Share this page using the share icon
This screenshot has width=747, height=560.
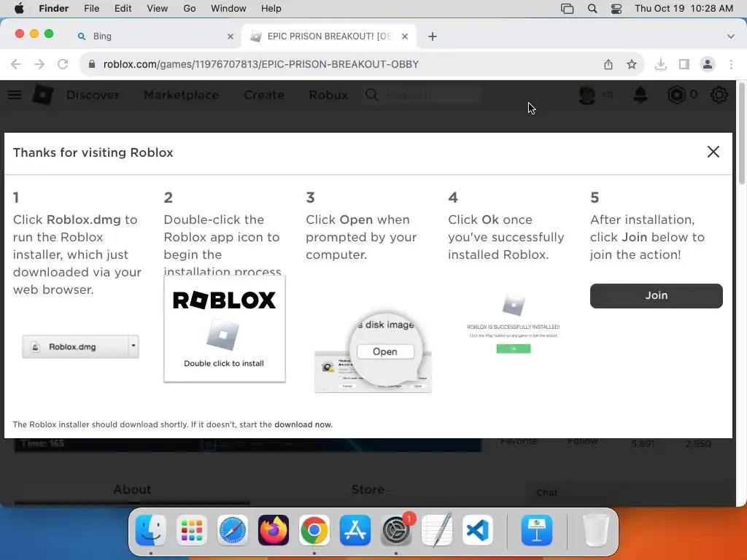coord(608,64)
